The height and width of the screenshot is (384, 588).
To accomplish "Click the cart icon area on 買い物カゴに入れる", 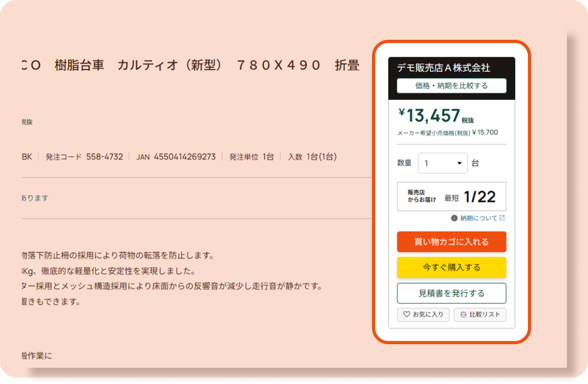I will [x=452, y=242].
